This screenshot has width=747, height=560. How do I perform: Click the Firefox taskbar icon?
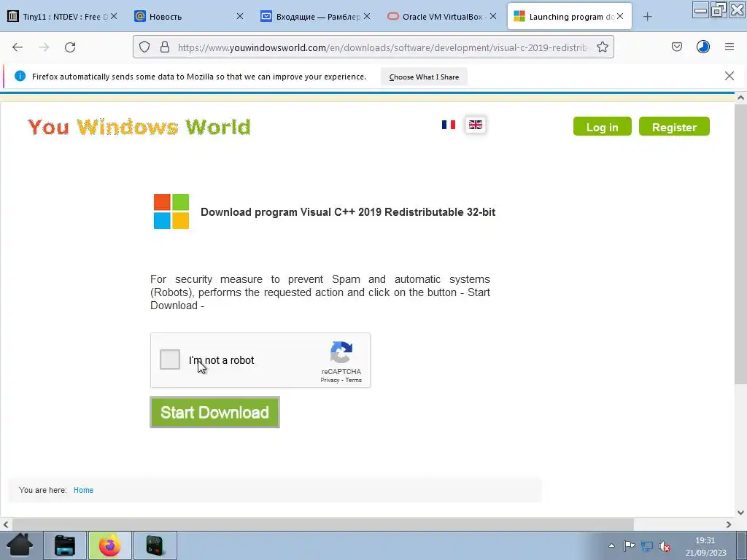tap(109, 545)
